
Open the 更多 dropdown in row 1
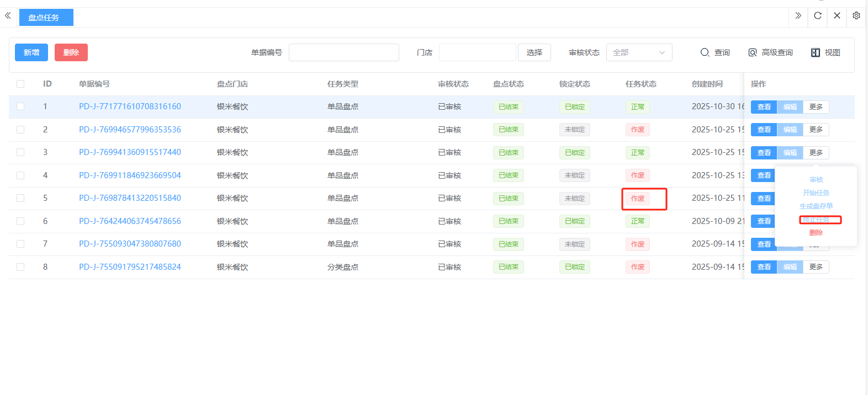[816, 107]
